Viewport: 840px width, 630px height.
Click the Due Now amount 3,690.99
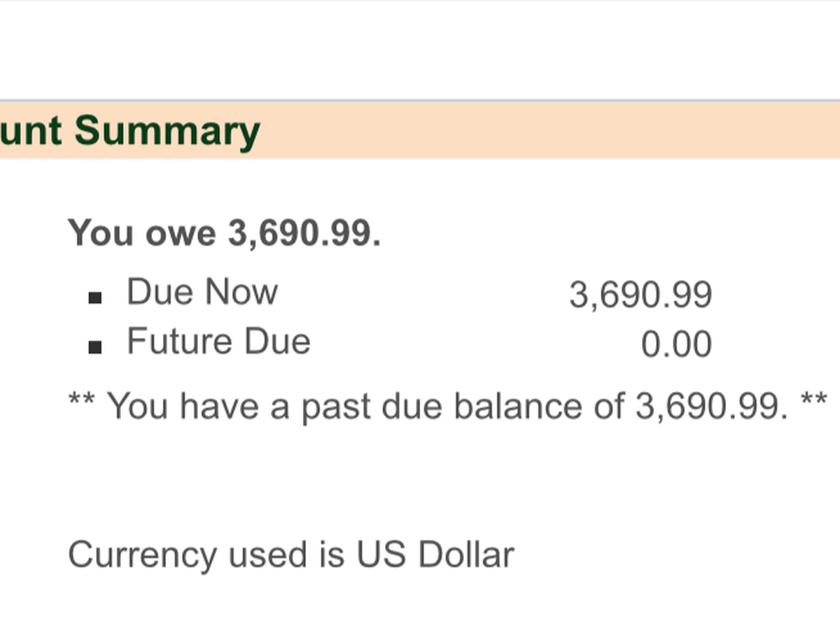click(640, 295)
